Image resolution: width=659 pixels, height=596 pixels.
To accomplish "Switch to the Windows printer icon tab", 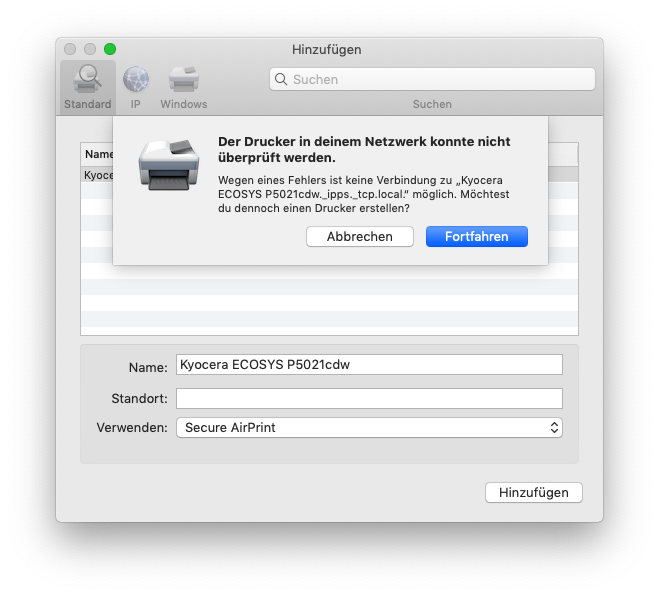I will [184, 79].
